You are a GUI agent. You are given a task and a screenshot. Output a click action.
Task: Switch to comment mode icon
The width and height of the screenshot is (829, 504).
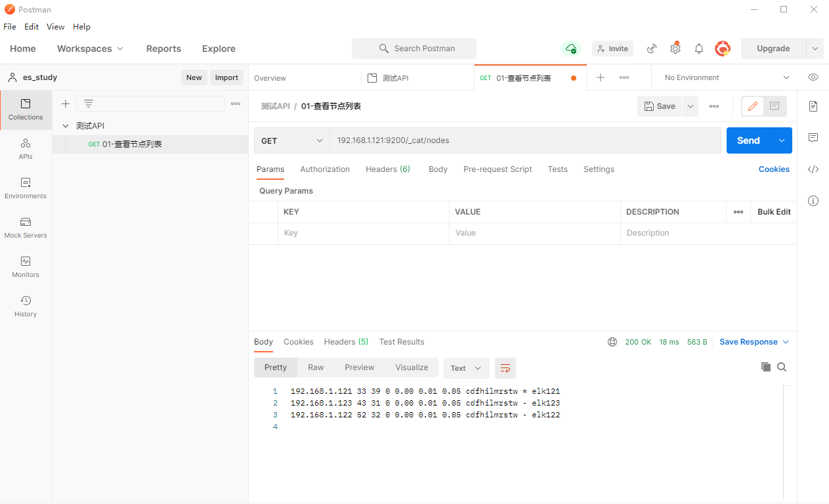[775, 106]
